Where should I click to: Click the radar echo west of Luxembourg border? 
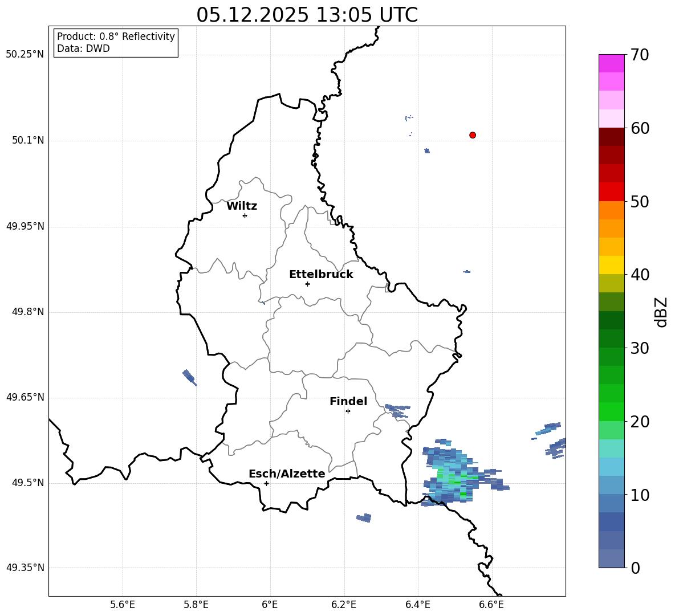189,377
